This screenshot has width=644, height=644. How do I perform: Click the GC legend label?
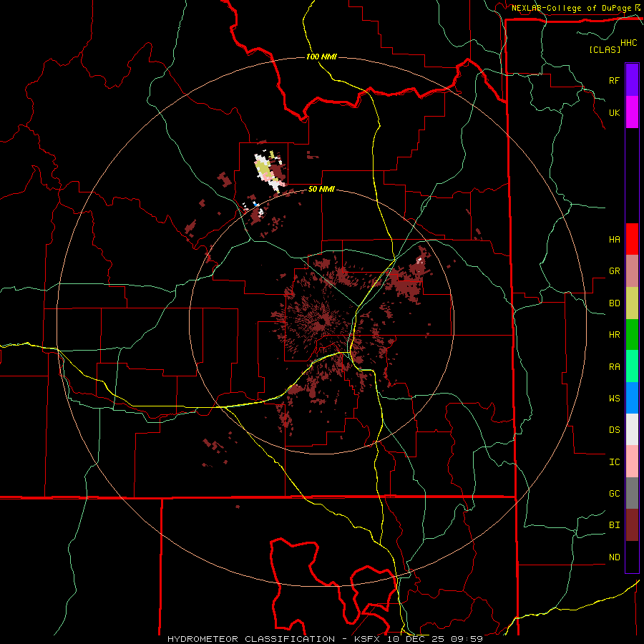614,494
